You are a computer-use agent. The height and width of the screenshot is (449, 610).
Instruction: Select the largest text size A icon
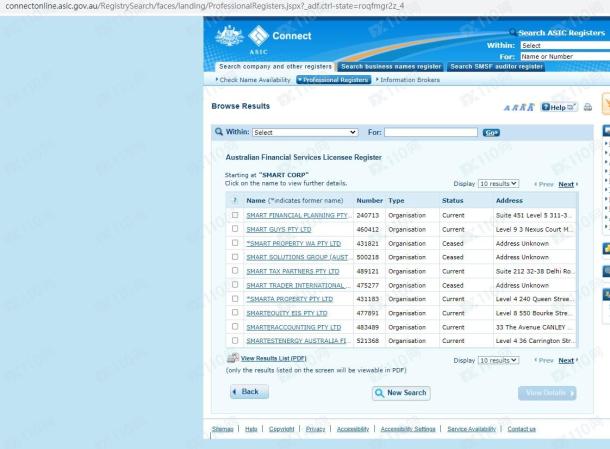coord(531,107)
